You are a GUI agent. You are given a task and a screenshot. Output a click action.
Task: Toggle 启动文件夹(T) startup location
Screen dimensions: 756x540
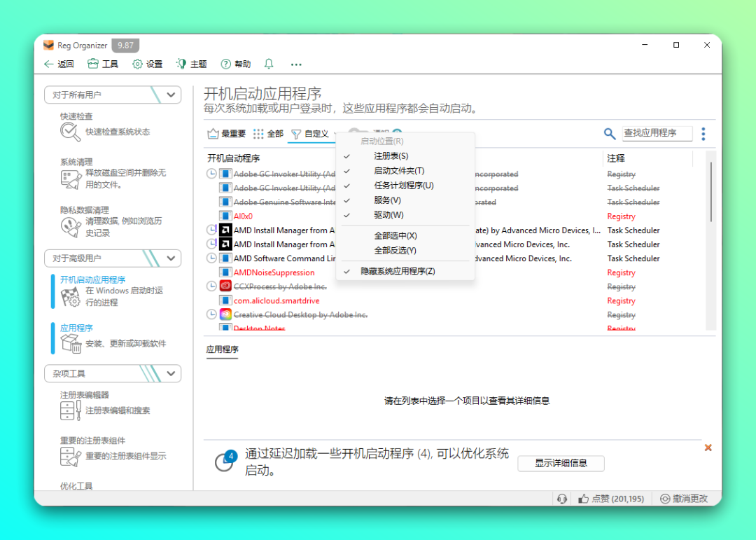click(405, 171)
